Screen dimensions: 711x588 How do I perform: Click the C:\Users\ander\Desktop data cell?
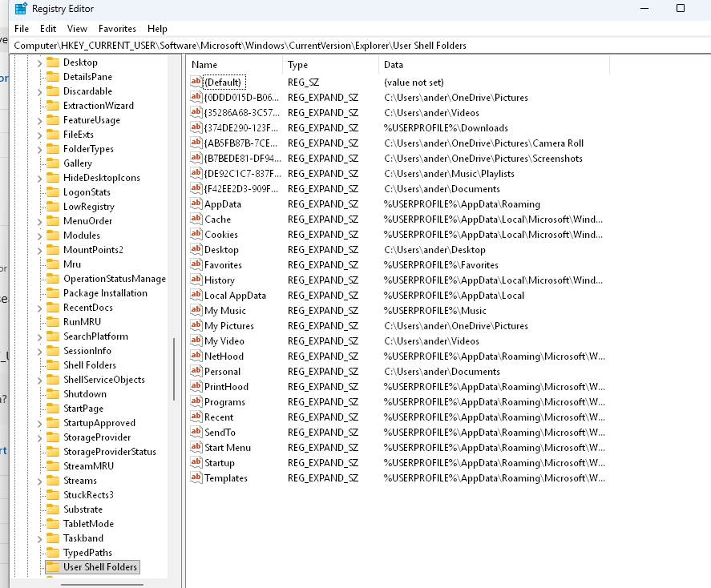434,250
